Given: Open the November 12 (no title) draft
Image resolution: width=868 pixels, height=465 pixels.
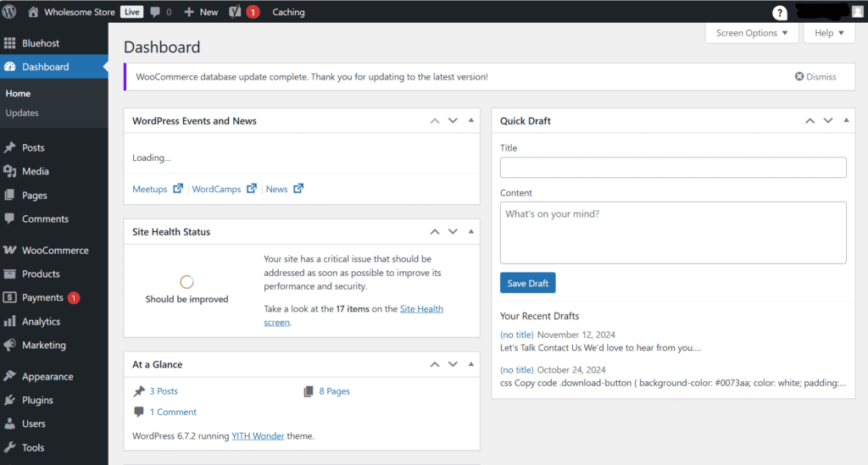Looking at the screenshot, I should [516, 335].
